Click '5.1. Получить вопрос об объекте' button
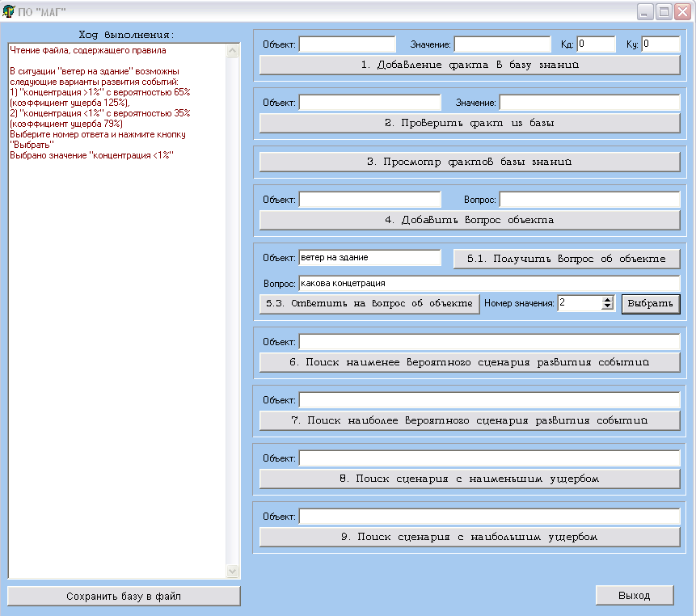The height and width of the screenshot is (616, 696). point(567,259)
